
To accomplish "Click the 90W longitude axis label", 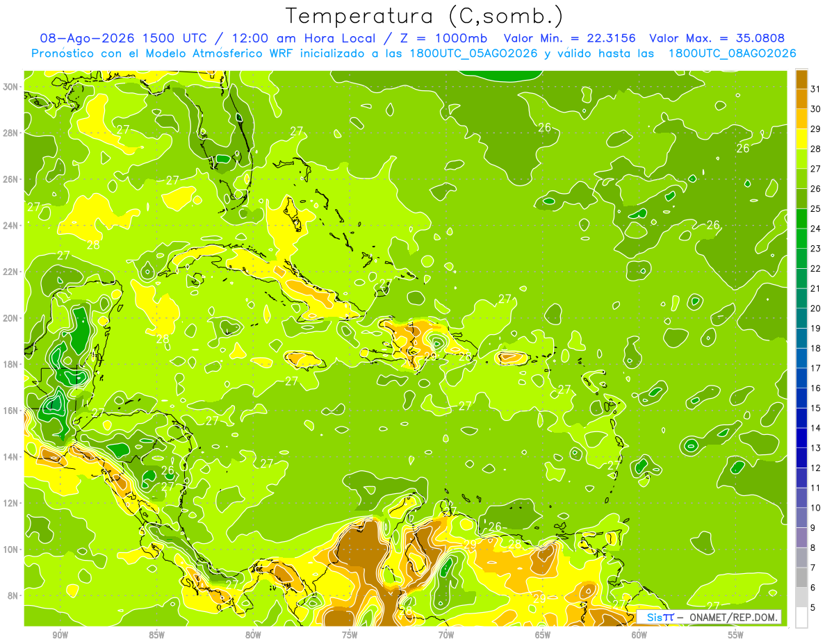I will click(x=60, y=634).
